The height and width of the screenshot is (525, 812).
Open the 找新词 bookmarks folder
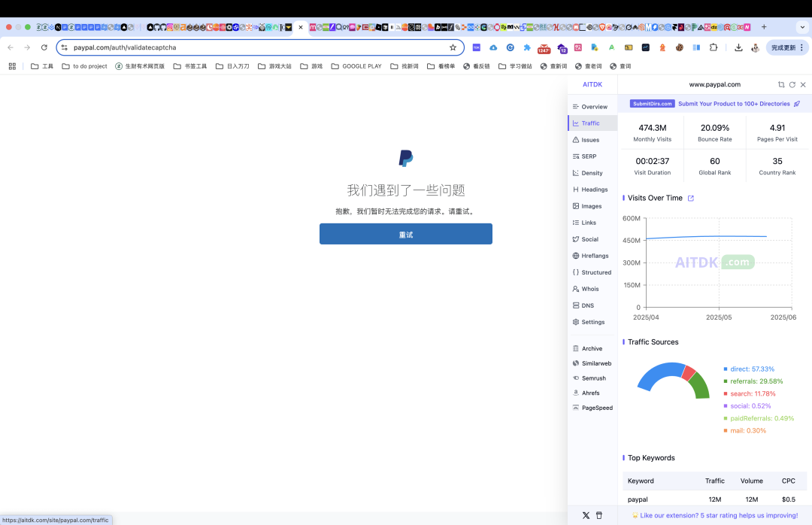click(404, 66)
